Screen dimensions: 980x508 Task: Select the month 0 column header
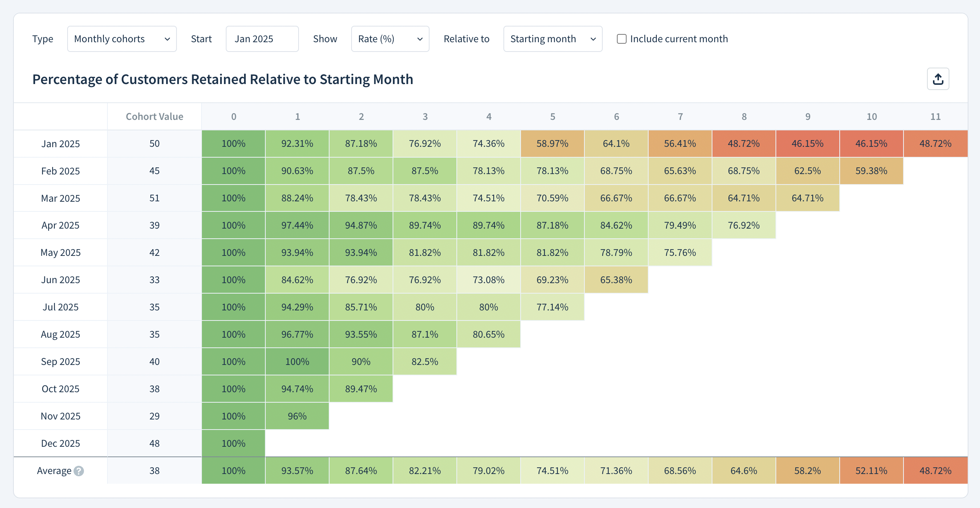[233, 117]
